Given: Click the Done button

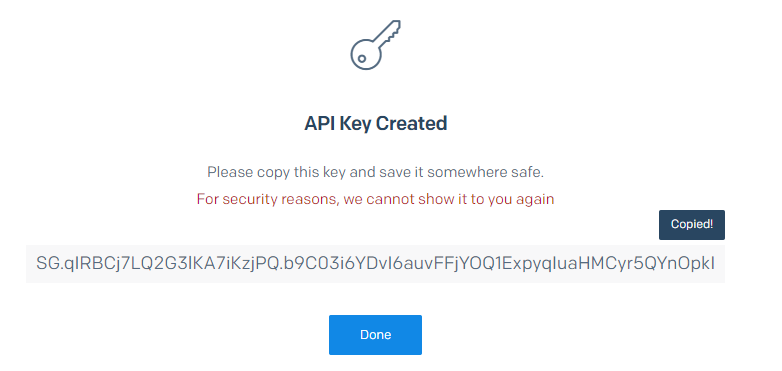Looking at the screenshot, I should (375, 335).
